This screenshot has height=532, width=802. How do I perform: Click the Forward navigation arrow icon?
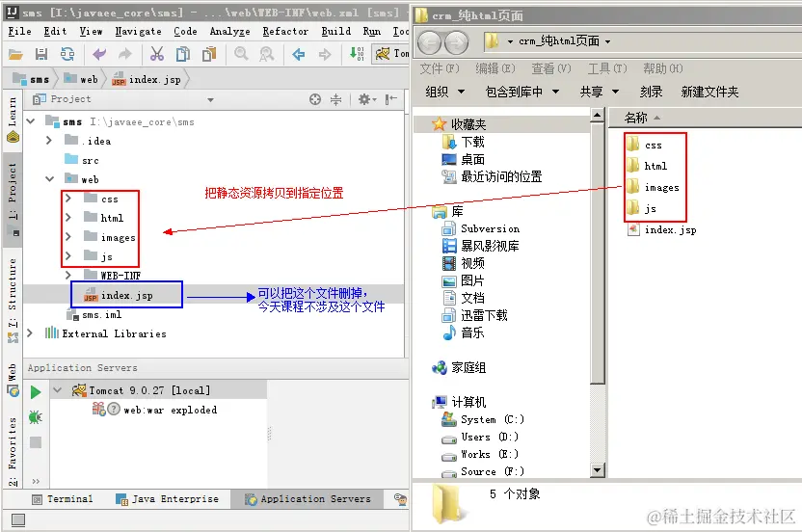coord(325,54)
